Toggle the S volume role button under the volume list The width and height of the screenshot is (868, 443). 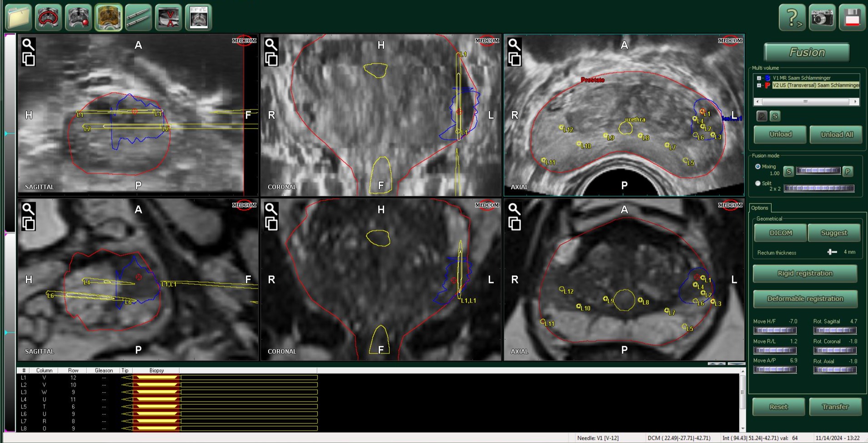tap(775, 116)
